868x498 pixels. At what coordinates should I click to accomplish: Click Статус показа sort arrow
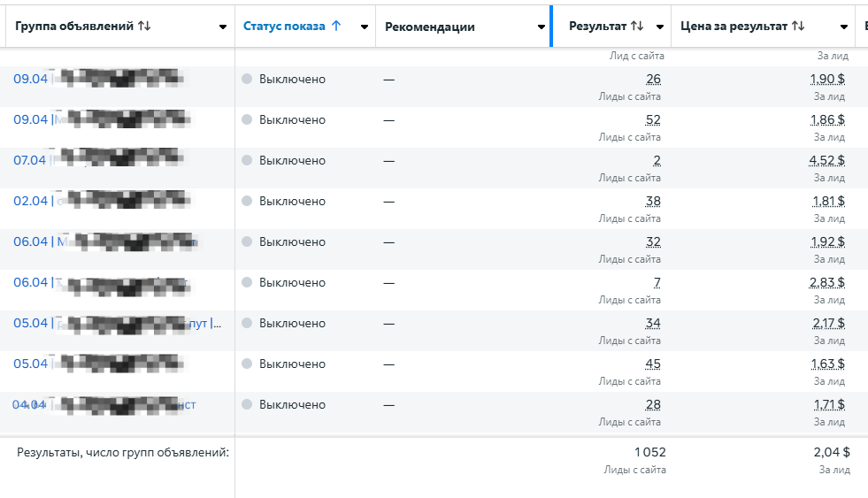[336, 26]
